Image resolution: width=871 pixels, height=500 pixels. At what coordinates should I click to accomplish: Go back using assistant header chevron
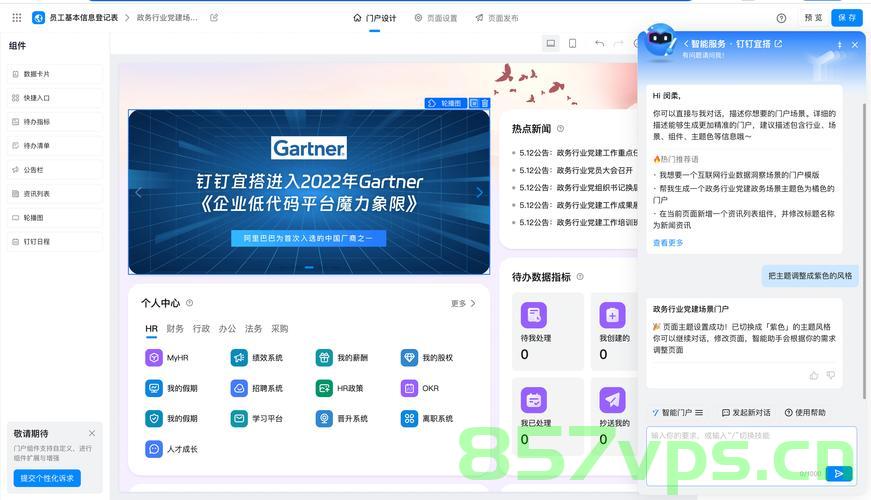coord(686,43)
